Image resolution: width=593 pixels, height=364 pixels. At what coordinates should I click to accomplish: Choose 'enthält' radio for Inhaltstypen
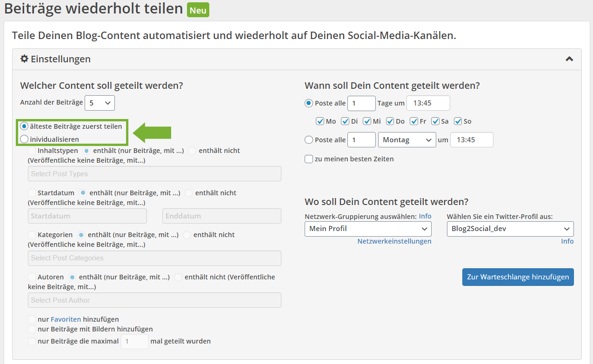click(87, 151)
